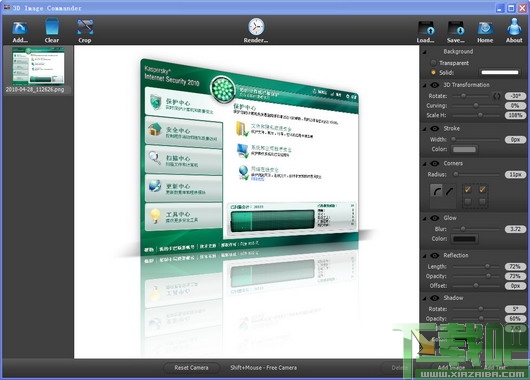Image resolution: width=530 pixels, height=380 pixels.
Task: Start rendering with the Render clock icon
Action: 256,30
